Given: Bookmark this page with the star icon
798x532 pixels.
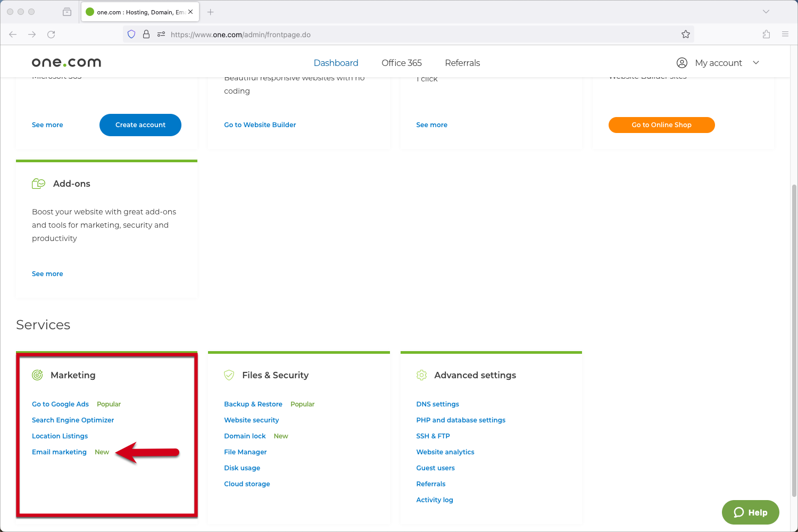Looking at the screenshot, I should pos(686,34).
